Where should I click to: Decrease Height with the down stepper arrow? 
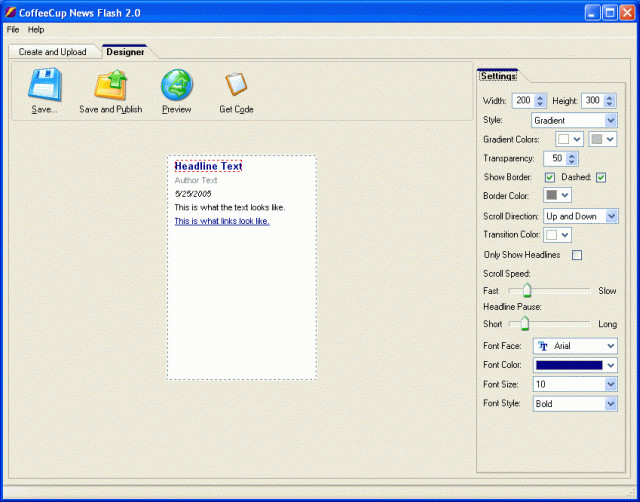pyautogui.click(x=609, y=104)
